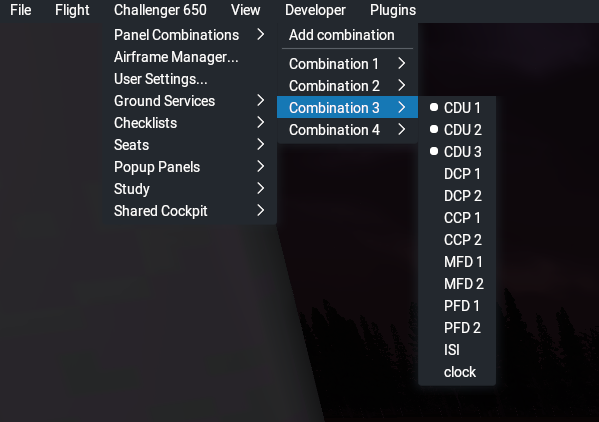Select the MFD 1 panel entry
599x422 pixels.
tap(457, 262)
